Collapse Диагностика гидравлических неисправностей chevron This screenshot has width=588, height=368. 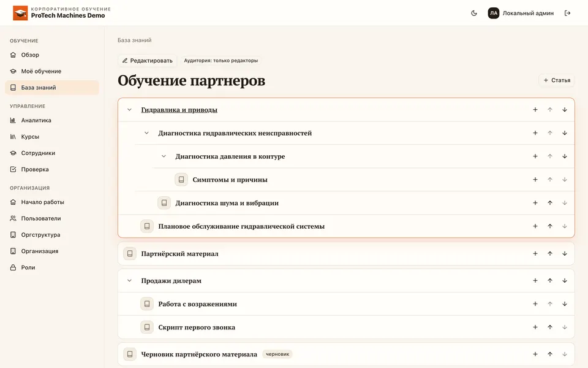[x=146, y=133]
